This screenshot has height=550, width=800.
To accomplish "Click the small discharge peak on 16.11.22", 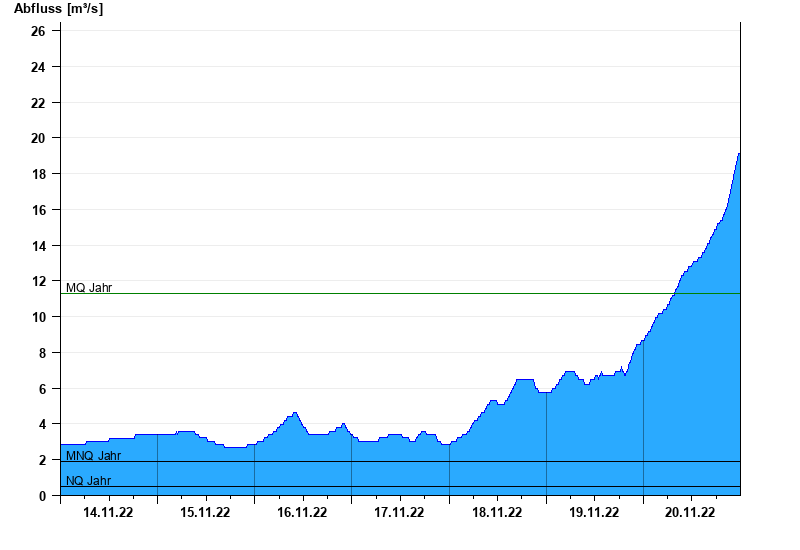I will (x=294, y=413).
